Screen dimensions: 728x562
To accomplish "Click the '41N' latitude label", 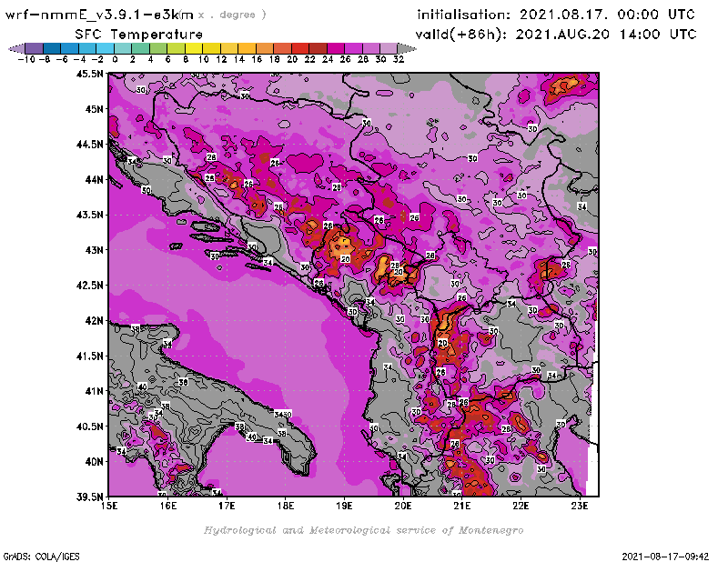I will (94, 391).
